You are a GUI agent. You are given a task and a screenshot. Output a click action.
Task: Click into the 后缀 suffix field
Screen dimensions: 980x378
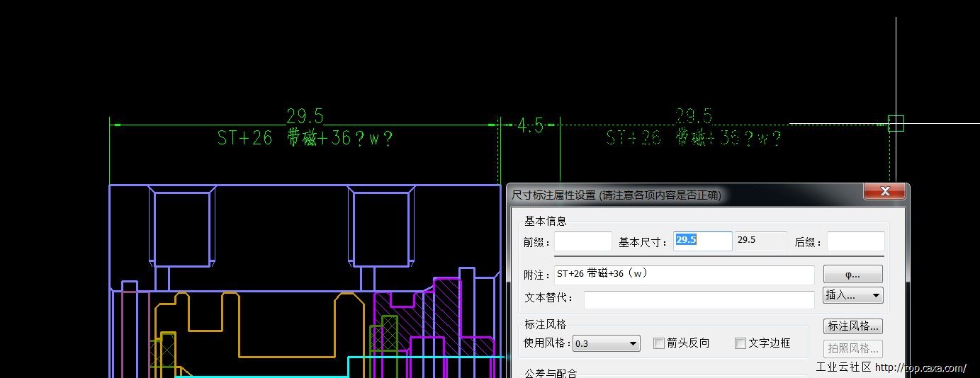[855, 241]
